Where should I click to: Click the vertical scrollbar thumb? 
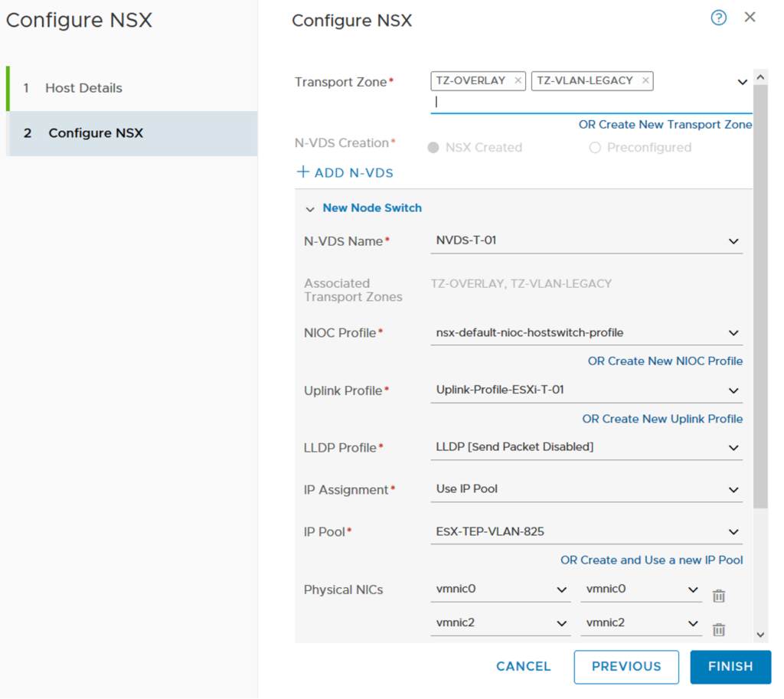tap(760, 296)
